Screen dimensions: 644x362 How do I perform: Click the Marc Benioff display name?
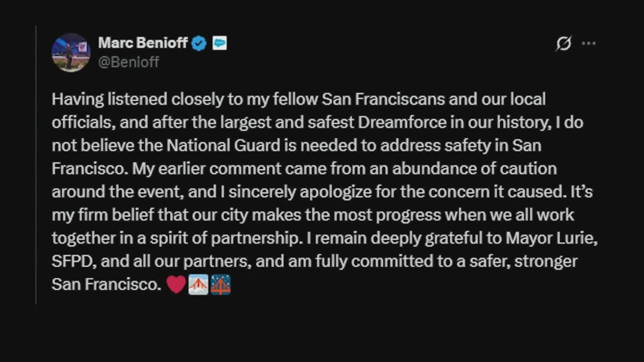(143, 43)
